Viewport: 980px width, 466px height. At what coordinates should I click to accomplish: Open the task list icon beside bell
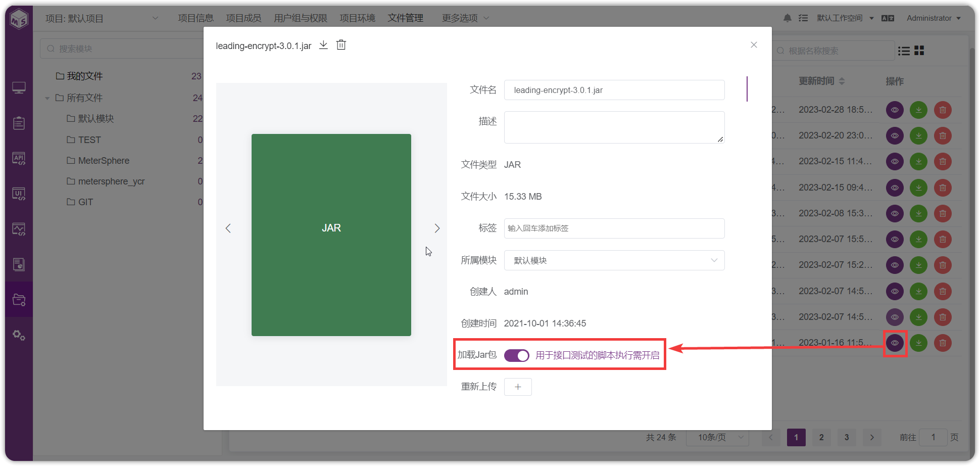(803, 18)
